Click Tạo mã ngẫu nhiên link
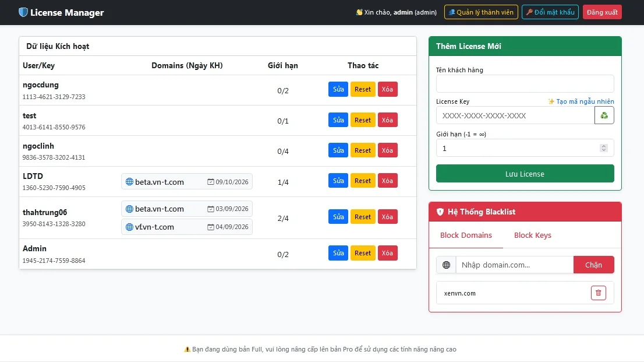The width and height of the screenshot is (644, 362). 581,101
